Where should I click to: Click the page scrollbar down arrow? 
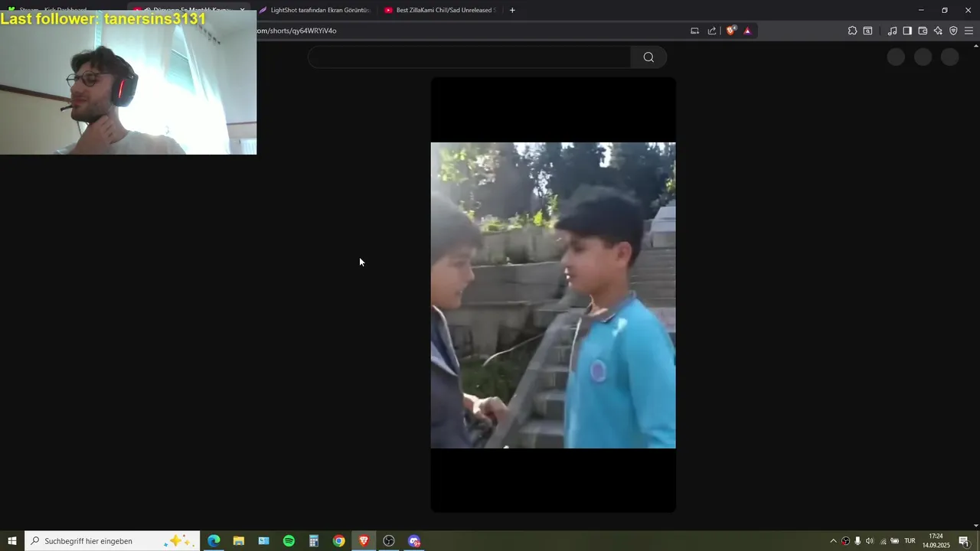click(x=975, y=526)
